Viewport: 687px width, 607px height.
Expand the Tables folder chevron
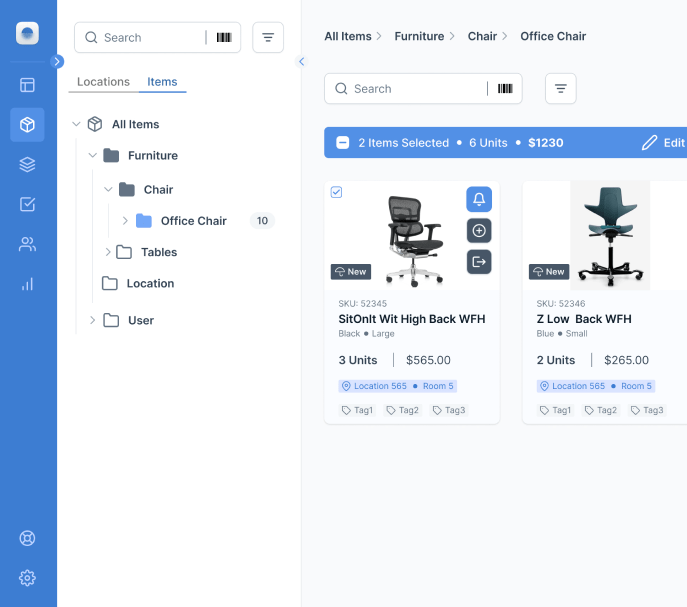108,252
